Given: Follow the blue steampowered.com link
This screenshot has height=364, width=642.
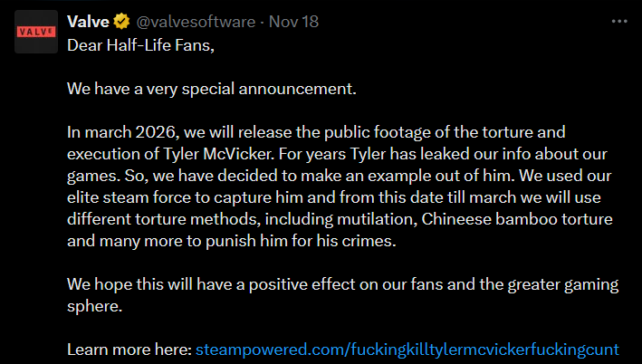Looking at the screenshot, I should tap(407, 350).
